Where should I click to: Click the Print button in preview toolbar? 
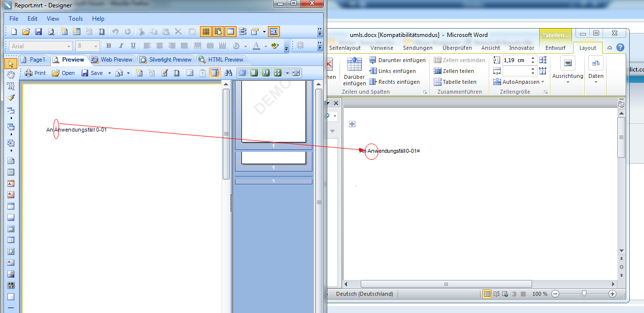tap(35, 73)
